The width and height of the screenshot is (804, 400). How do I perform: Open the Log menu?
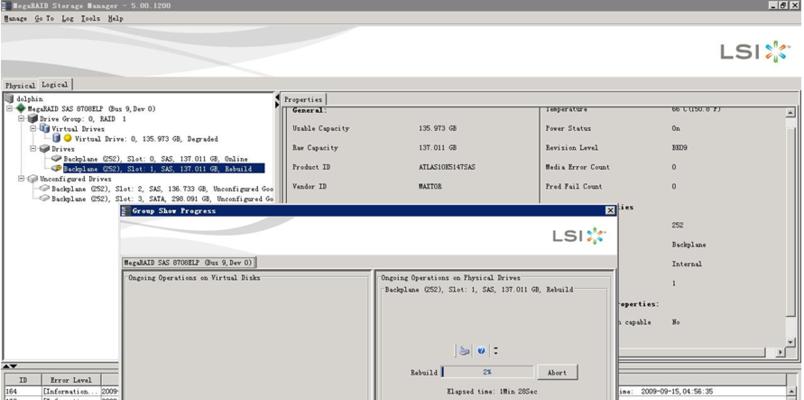coord(68,18)
